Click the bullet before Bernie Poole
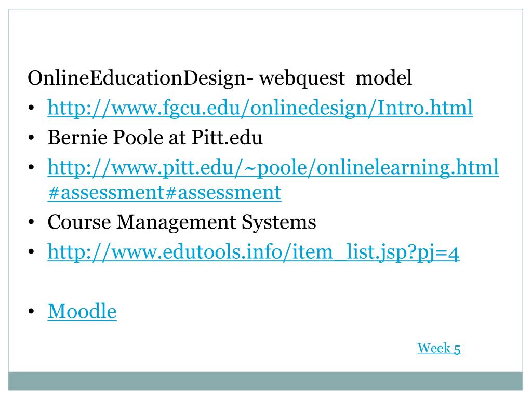Image resolution: width=532 pixels, height=399 pixels. [31, 138]
